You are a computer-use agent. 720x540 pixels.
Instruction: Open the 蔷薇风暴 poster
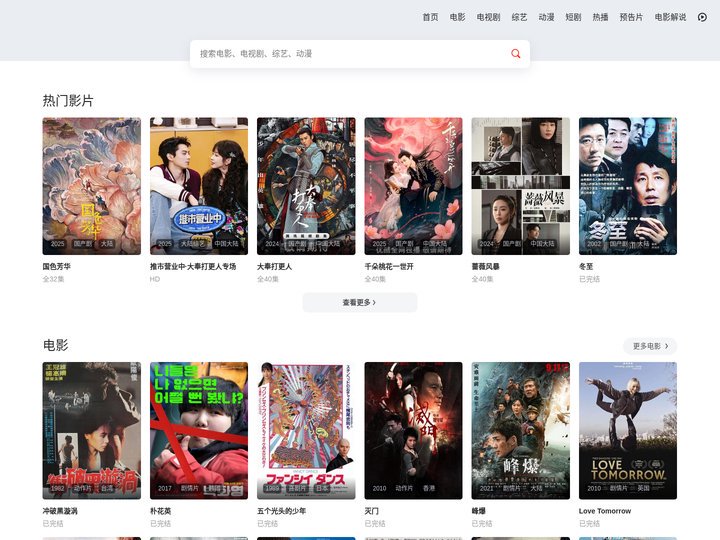(x=521, y=186)
